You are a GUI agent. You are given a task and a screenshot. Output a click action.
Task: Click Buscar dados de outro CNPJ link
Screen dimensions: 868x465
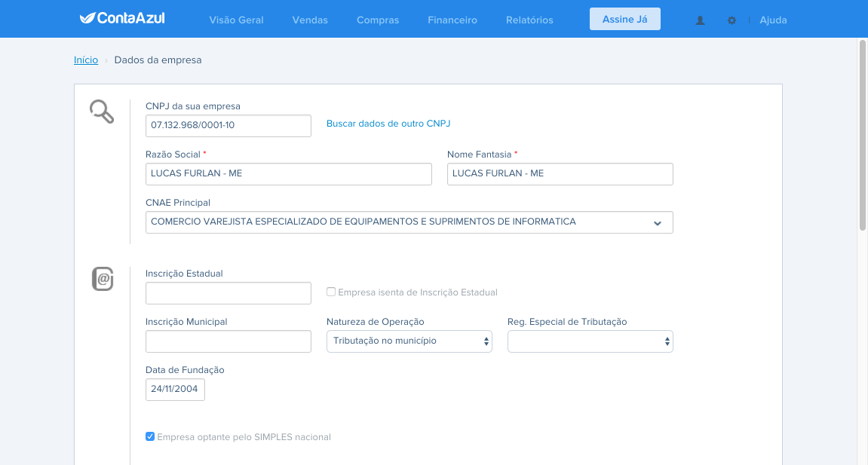(388, 124)
